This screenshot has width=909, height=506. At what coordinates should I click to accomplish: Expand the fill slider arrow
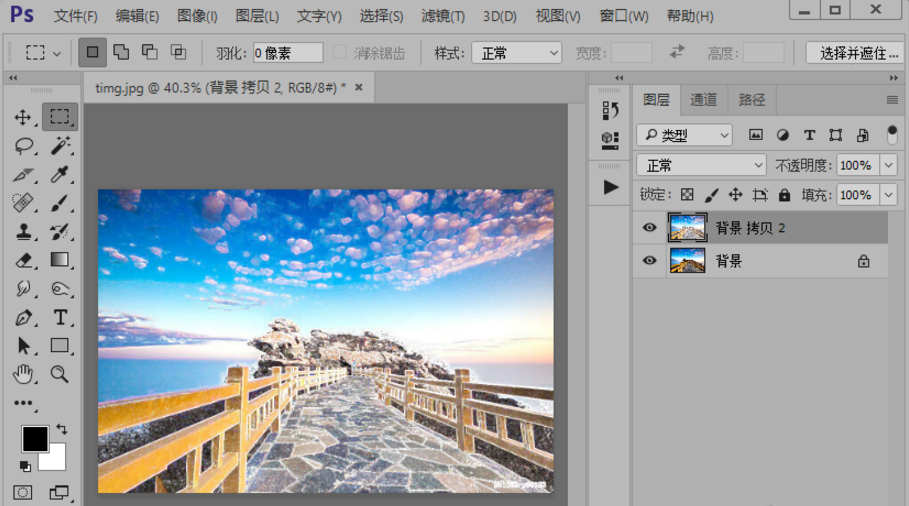pos(888,195)
